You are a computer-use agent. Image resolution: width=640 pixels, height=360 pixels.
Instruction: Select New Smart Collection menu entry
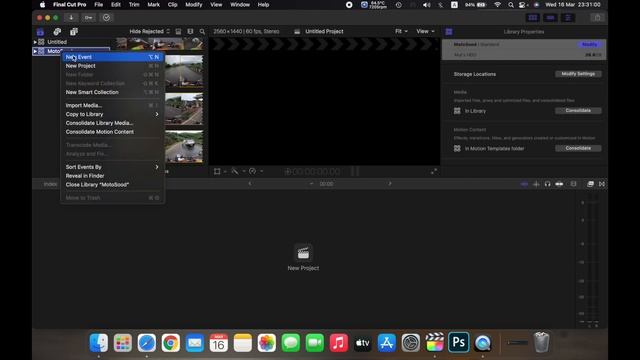point(112,92)
